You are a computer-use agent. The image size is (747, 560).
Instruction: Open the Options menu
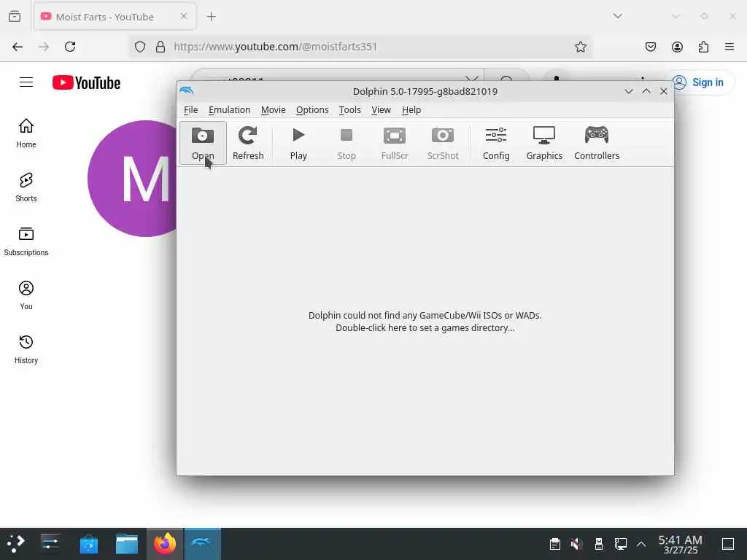pyautogui.click(x=312, y=110)
